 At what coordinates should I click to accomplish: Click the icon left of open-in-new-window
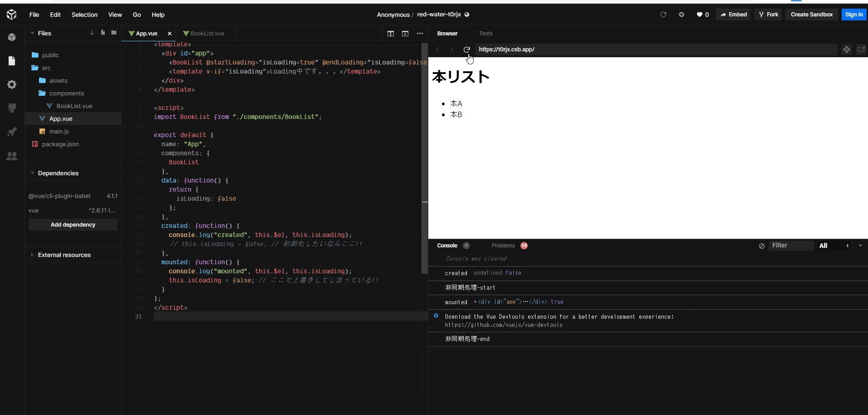coord(847,49)
